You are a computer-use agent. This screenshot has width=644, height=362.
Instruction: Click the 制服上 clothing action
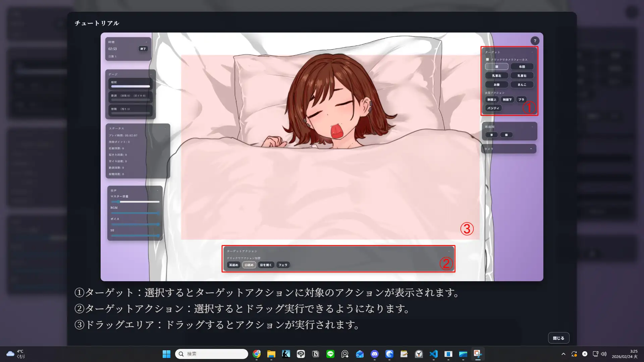(492, 100)
